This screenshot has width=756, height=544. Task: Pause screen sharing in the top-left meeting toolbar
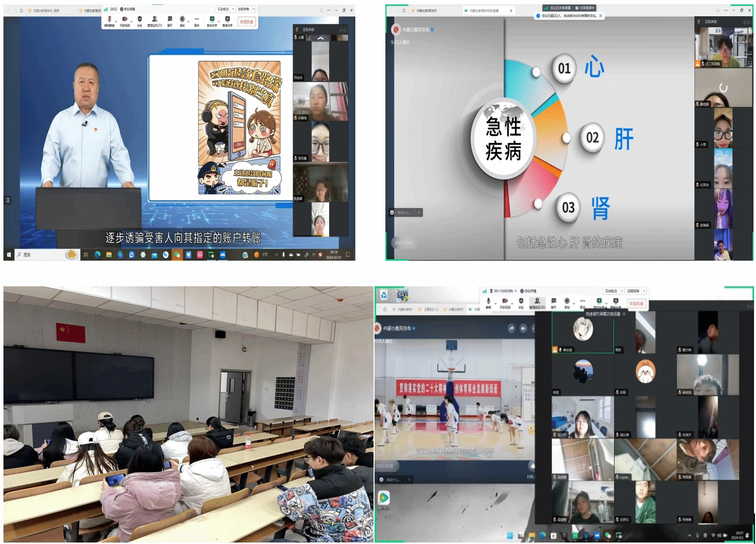click(x=227, y=20)
